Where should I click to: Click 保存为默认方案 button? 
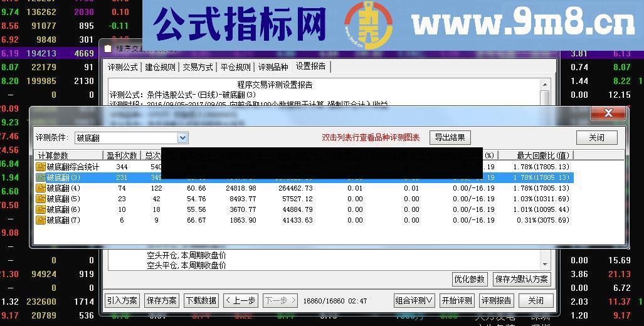pyautogui.click(x=522, y=279)
